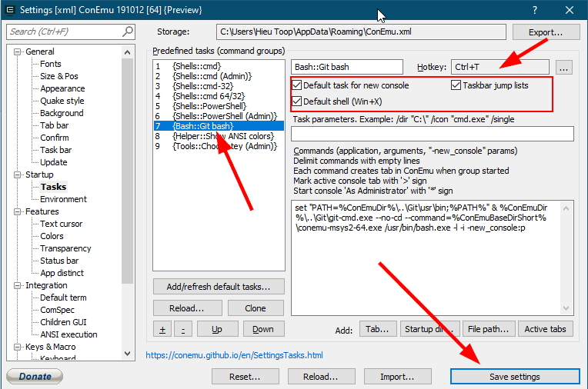
Task: Collapse the Features tree group
Action: click(18, 211)
